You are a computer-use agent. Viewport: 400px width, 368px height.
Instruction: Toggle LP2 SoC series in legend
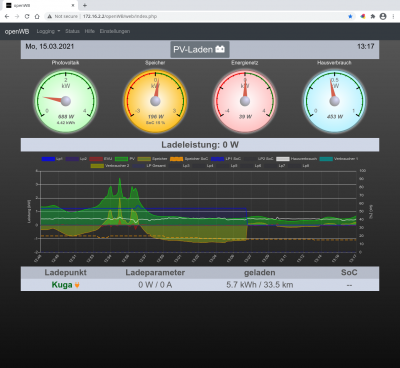[x=259, y=159]
